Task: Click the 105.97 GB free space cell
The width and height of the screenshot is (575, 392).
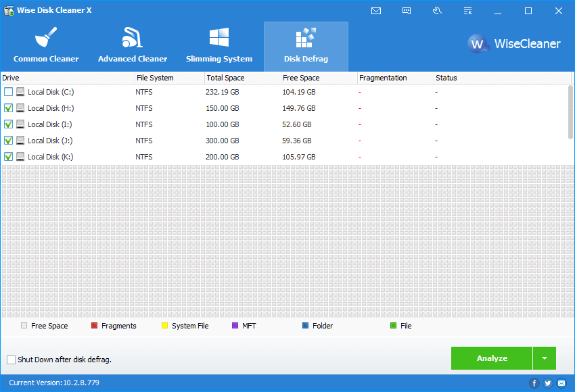Action: (x=299, y=157)
